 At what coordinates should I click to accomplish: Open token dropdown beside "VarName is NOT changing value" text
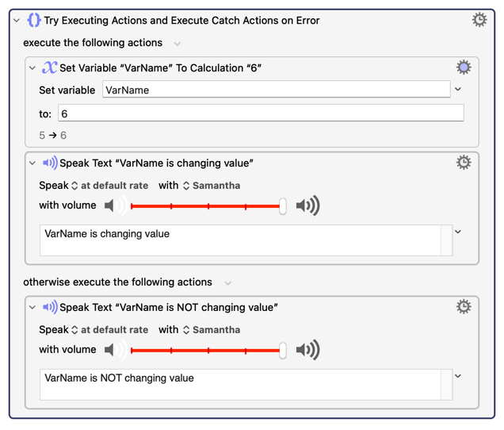pyautogui.click(x=458, y=376)
